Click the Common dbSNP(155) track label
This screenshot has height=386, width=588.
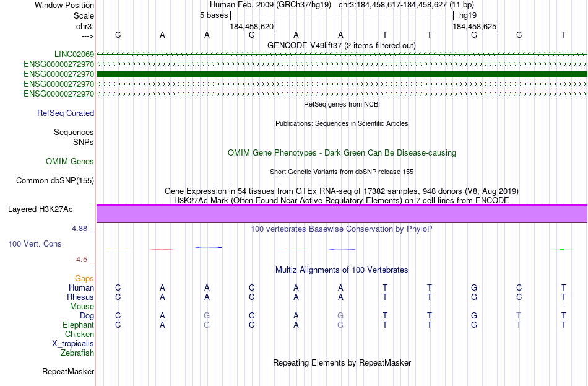tap(55, 181)
